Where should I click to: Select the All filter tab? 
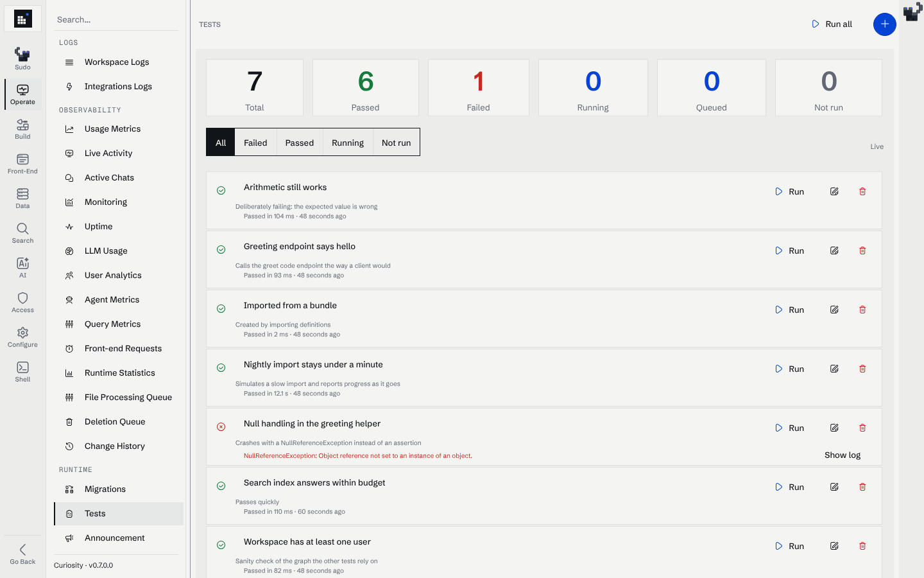pyautogui.click(x=221, y=143)
